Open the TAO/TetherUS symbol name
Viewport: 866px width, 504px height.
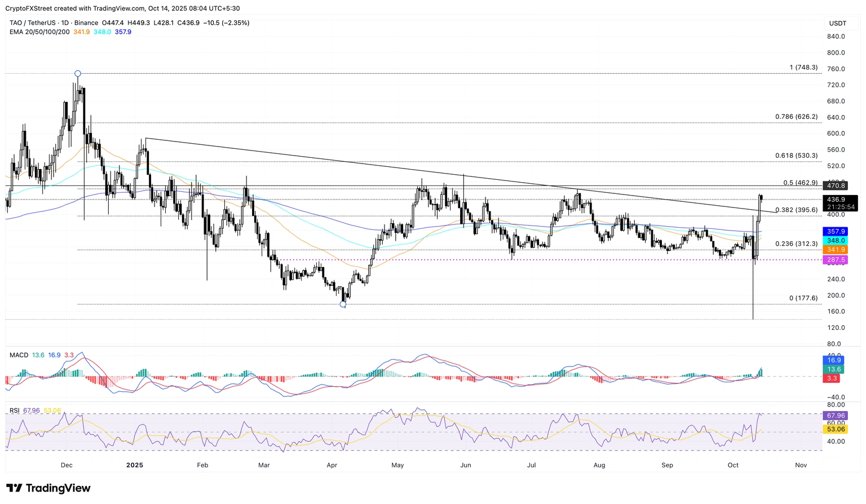click(33, 23)
